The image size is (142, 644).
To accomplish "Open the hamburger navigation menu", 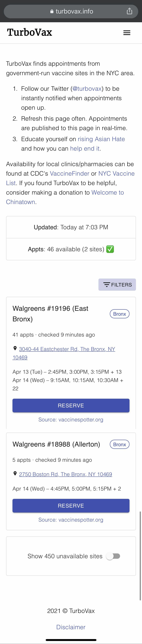I will [127, 33].
